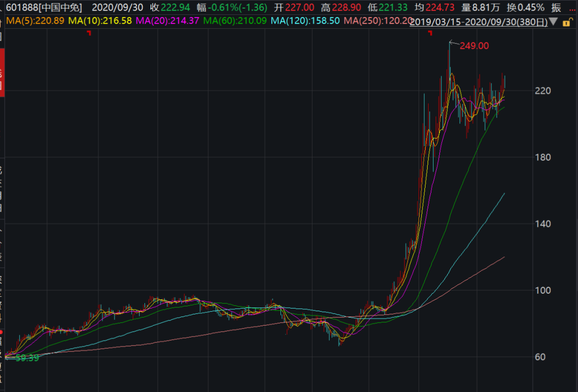
Task: Click the red corner marker above the 249.00 peak
Action: [x=430, y=33]
